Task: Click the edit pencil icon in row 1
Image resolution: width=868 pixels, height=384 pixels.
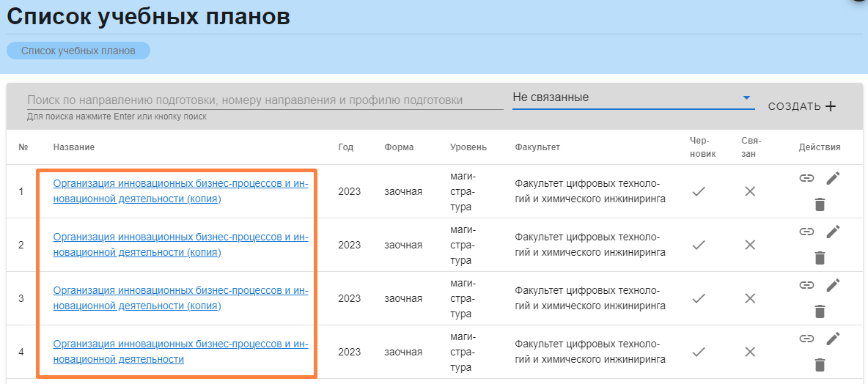Action: click(x=832, y=178)
